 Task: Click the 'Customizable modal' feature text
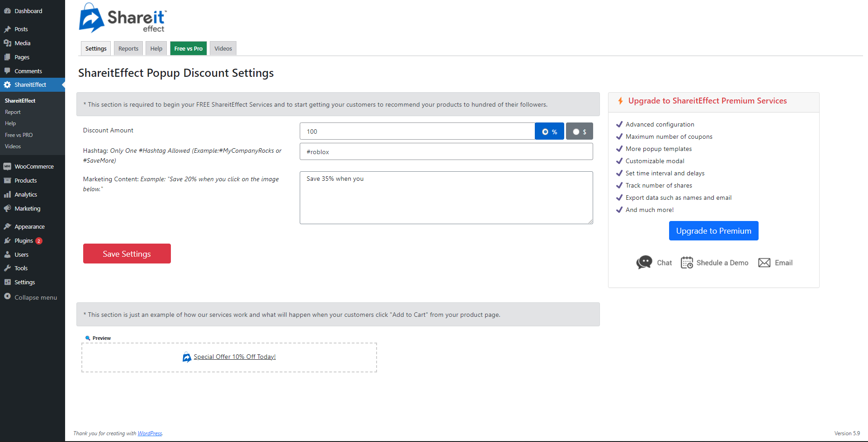[655, 161]
